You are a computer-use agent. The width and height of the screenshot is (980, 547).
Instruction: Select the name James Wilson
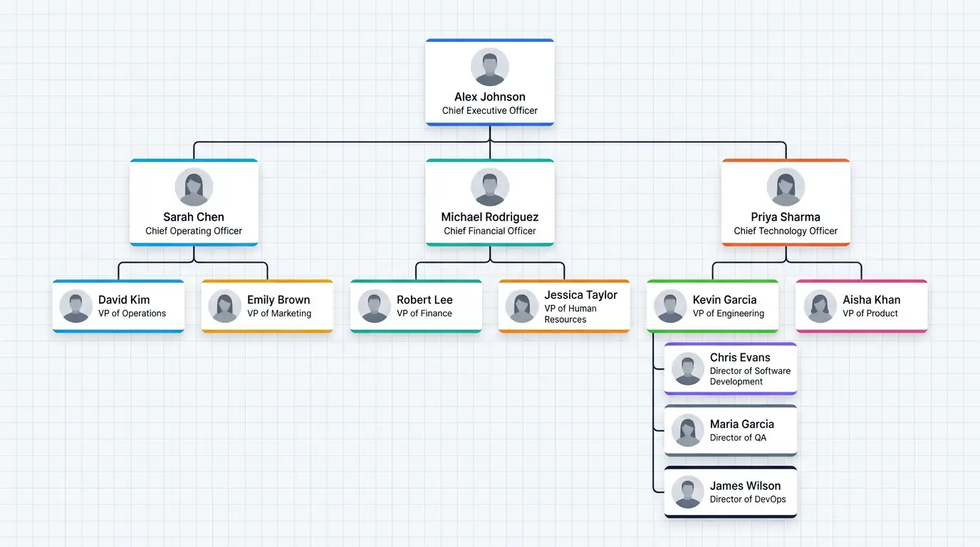745,486
